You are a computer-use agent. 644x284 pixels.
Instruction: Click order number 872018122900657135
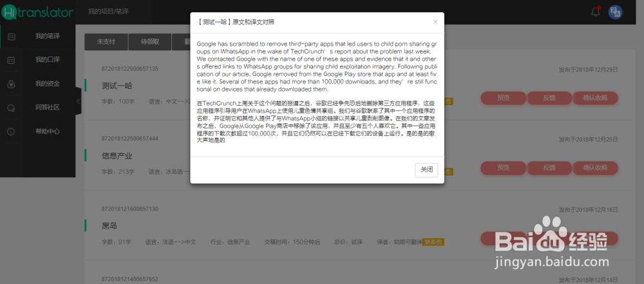(x=130, y=69)
